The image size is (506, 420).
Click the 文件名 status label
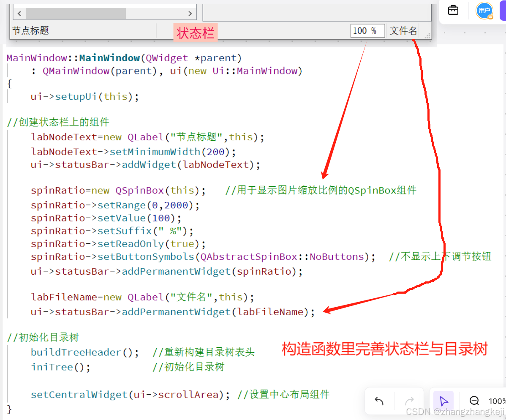pyautogui.click(x=403, y=31)
